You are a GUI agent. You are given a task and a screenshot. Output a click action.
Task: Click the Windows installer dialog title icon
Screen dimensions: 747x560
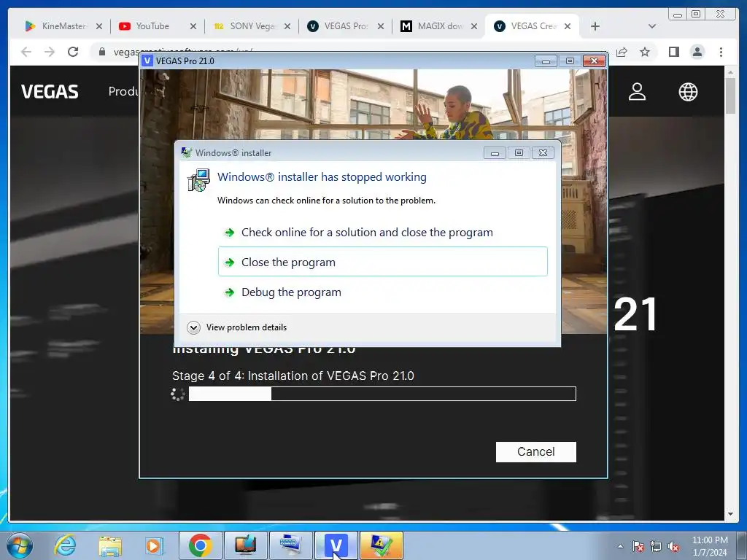click(186, 153)
